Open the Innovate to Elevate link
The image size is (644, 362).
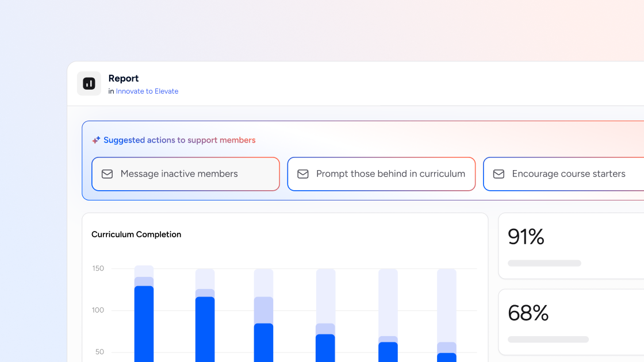coord(147,91)
